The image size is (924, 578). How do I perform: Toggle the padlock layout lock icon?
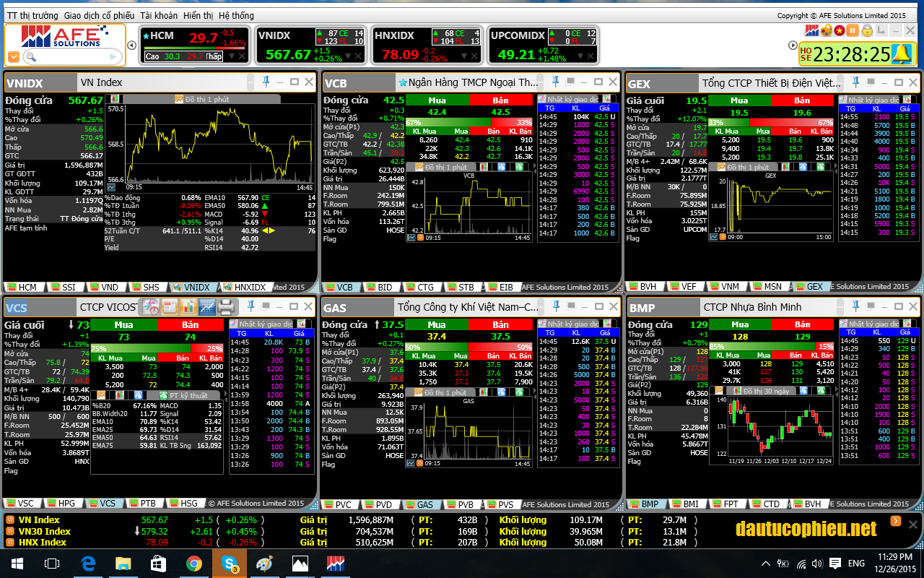pos(867,30)
